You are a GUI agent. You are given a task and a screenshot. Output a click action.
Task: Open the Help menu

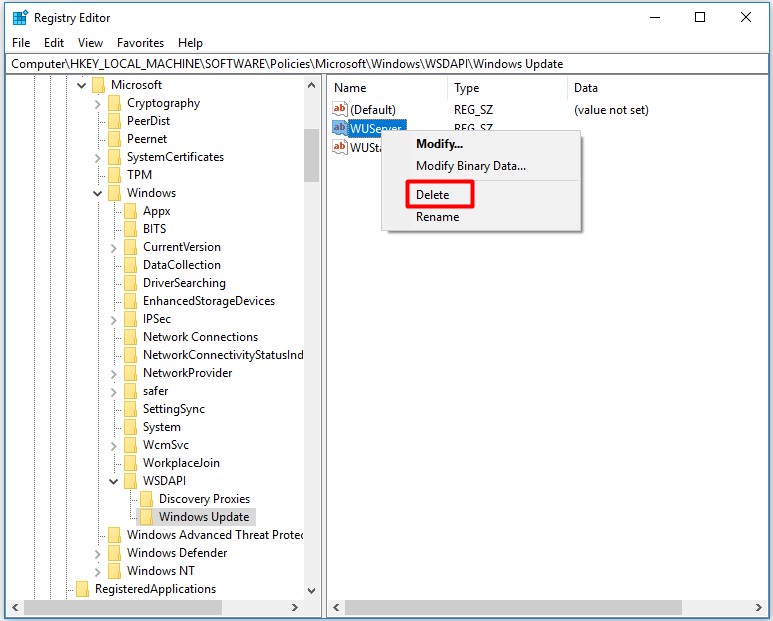[x=190, y=43]
